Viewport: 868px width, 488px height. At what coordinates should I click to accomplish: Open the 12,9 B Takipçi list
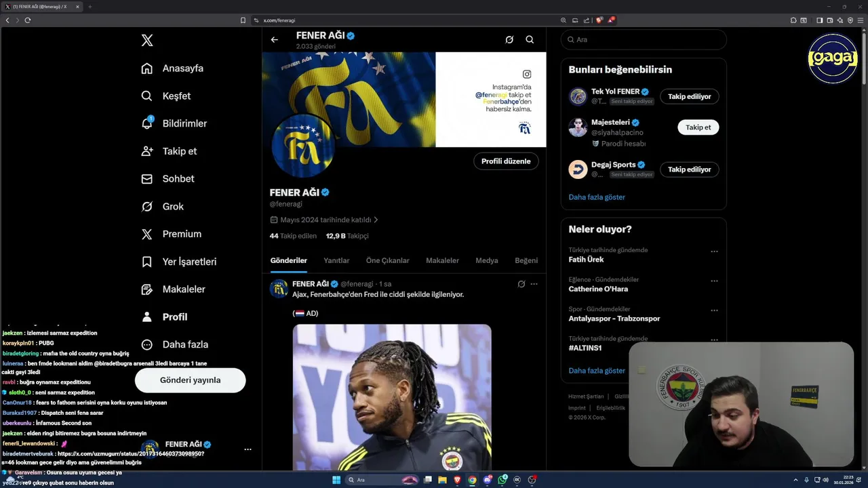click(x=347, y=236)
